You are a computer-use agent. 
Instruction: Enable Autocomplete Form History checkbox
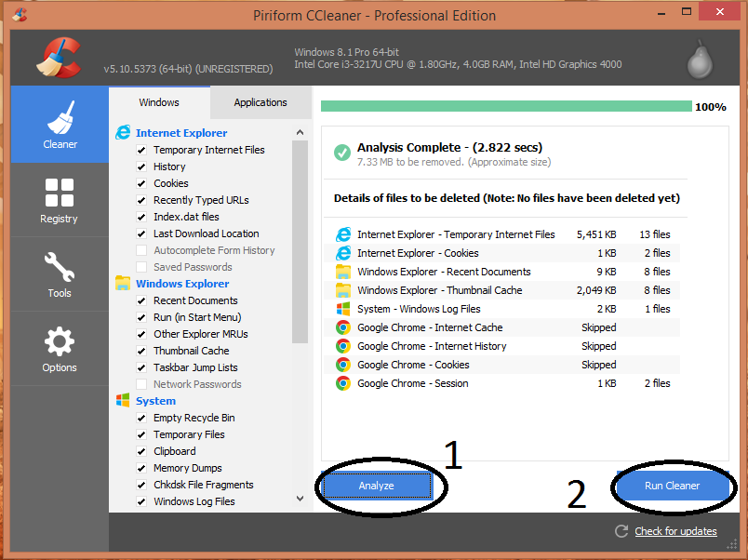(141, 250)
